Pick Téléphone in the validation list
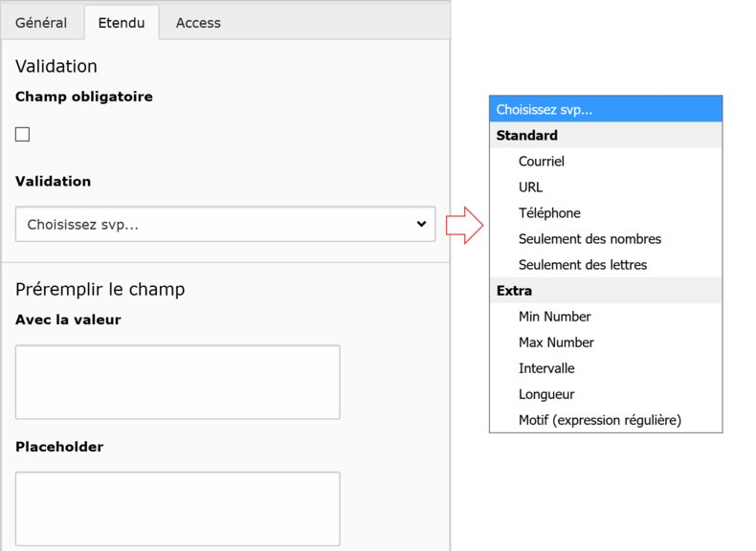The height and width of the screenshot is (551, 756). [x=549, y=213]
